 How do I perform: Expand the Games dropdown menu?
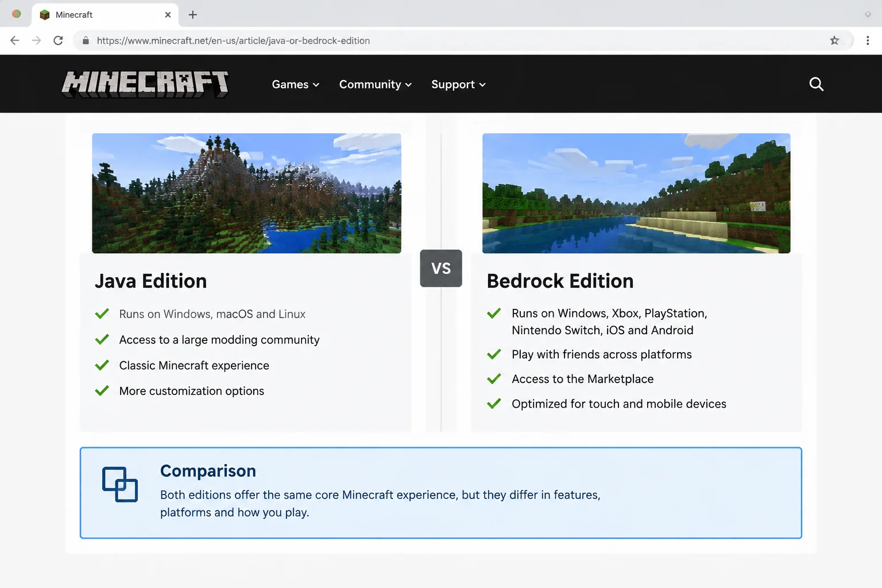[295, 84]
